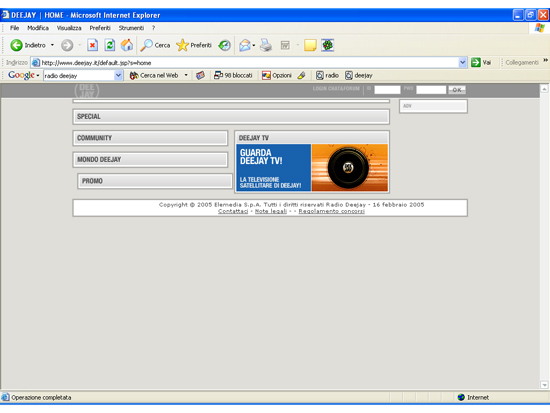The width and height of the screenshot is (550, 413).
Task: Click the deejay search-word button
Action: tap(359, 75)
